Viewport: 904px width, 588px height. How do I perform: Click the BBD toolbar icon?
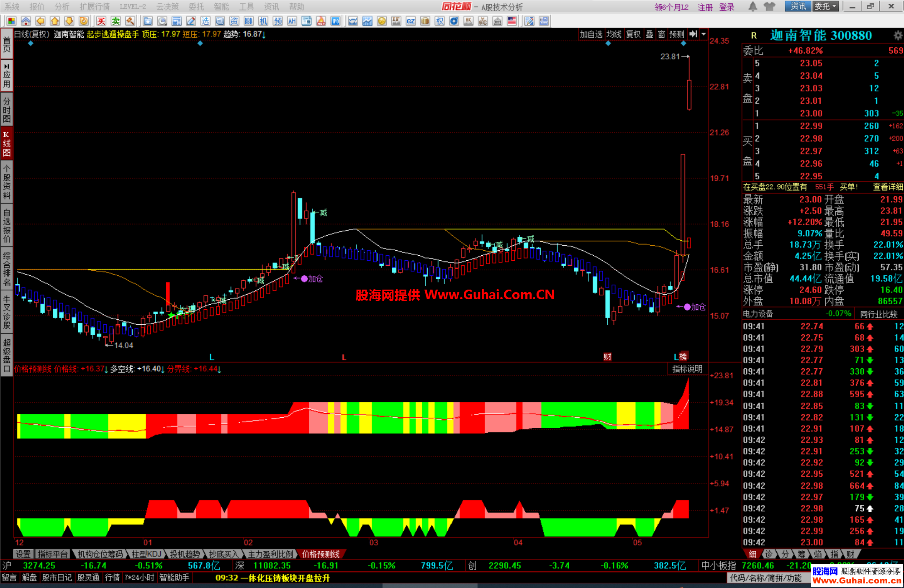click(x=249, y=21)
